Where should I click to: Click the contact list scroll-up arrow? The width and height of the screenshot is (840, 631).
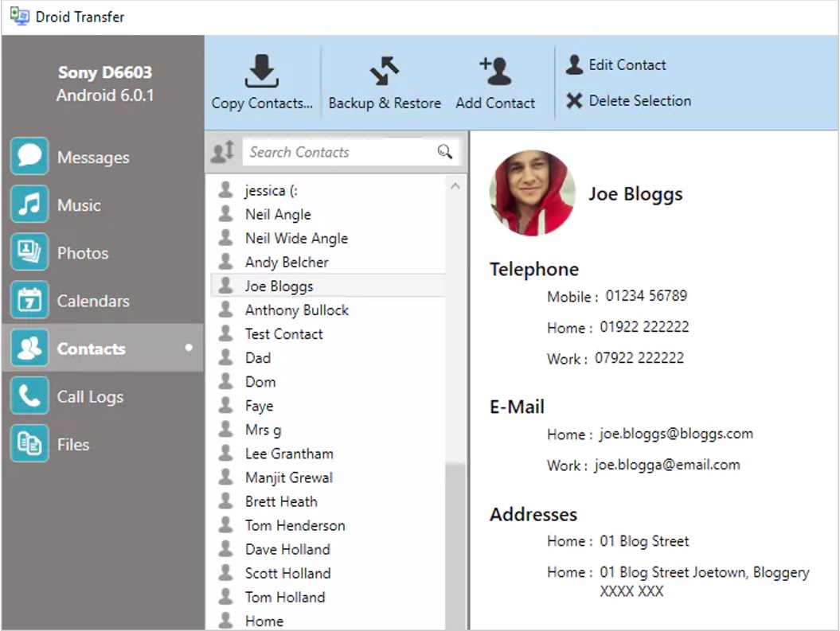455,186
